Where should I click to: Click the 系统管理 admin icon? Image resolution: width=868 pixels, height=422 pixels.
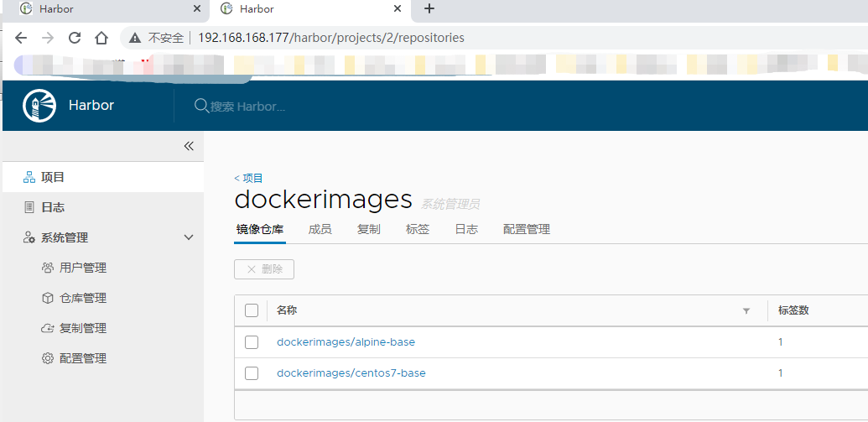[29, 237]
